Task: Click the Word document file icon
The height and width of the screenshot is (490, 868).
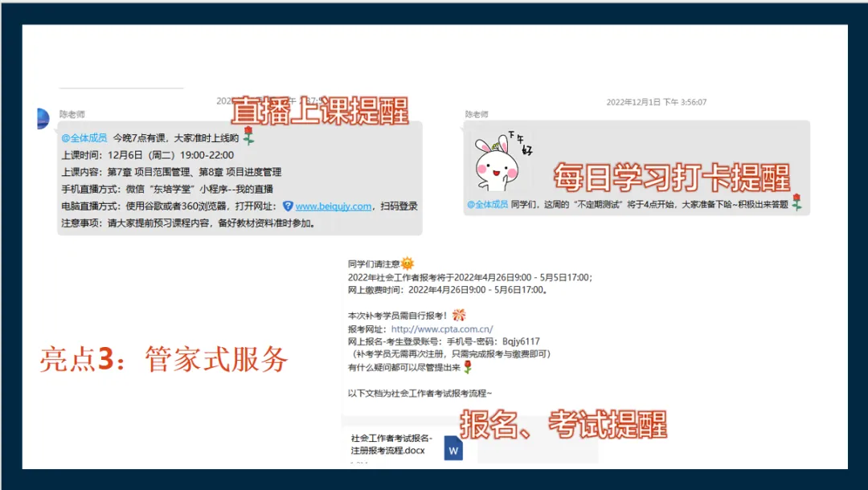Action: click(453, 448)
